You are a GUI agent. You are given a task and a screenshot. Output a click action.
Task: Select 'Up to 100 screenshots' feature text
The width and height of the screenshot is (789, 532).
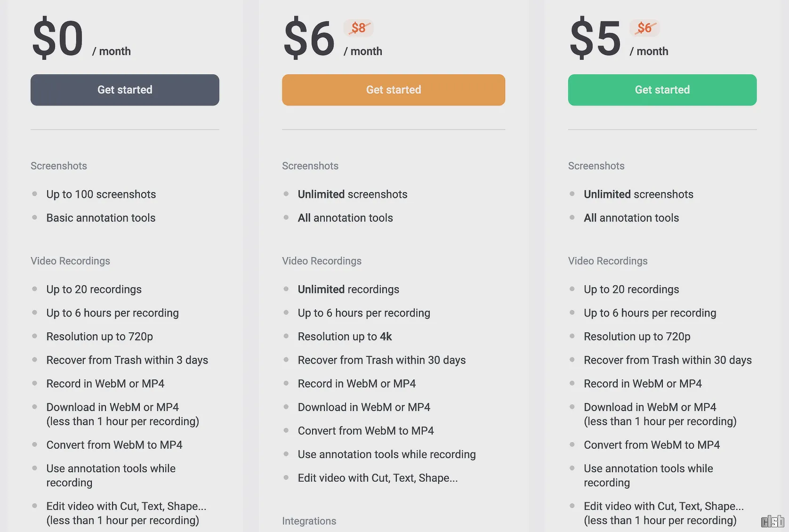point(101,194)
